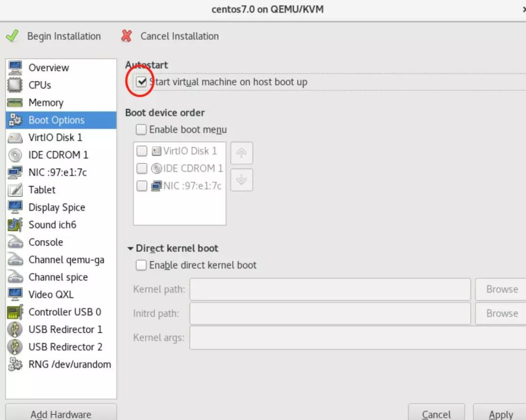Select the Tablet entry label
Screen dimensions: 526x420
tap(42, 190)
